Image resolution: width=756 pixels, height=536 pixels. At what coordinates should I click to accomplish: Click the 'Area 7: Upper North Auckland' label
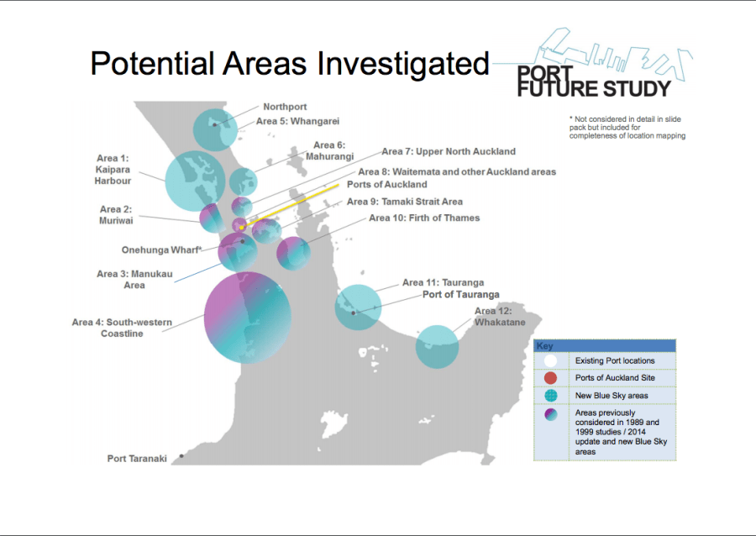click(449, 152)
